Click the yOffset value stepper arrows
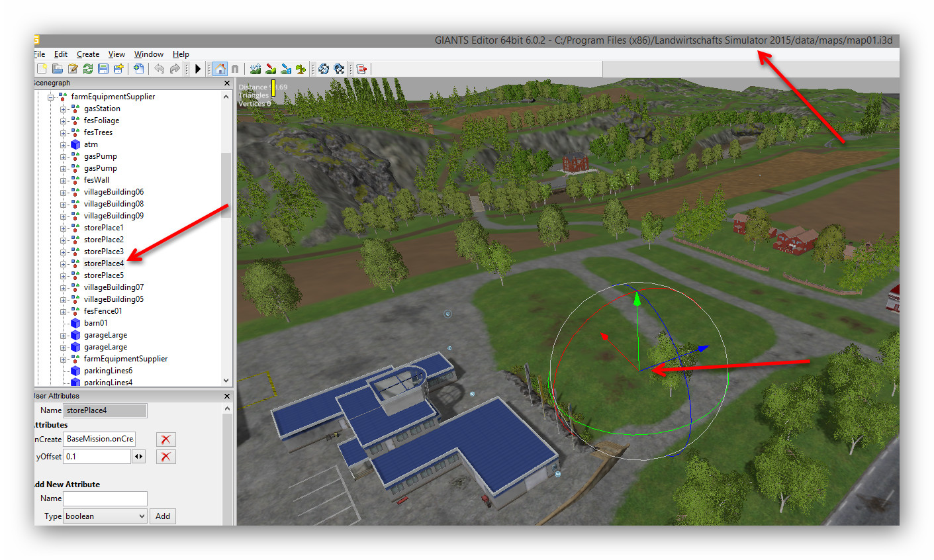This screenshot has width=934, height=560. [x=138, y=457]
